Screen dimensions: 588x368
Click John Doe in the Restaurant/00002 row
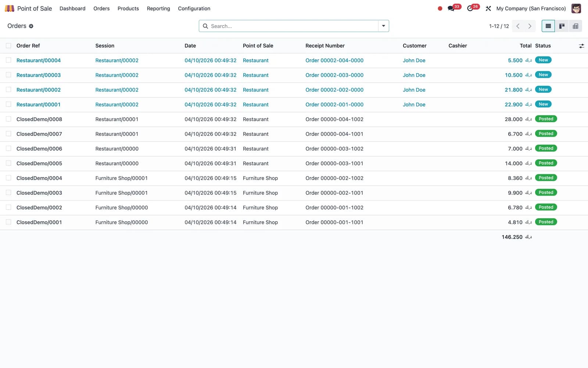coord(414,90)
